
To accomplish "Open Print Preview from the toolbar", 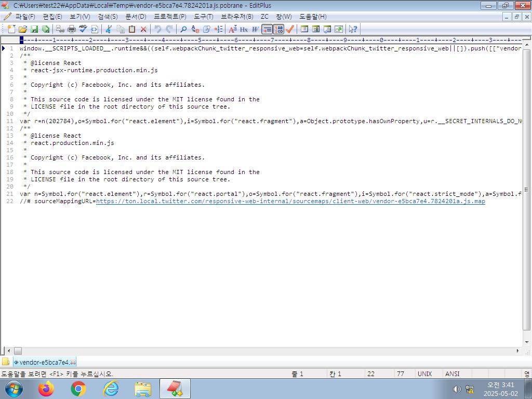I will 60,29.
